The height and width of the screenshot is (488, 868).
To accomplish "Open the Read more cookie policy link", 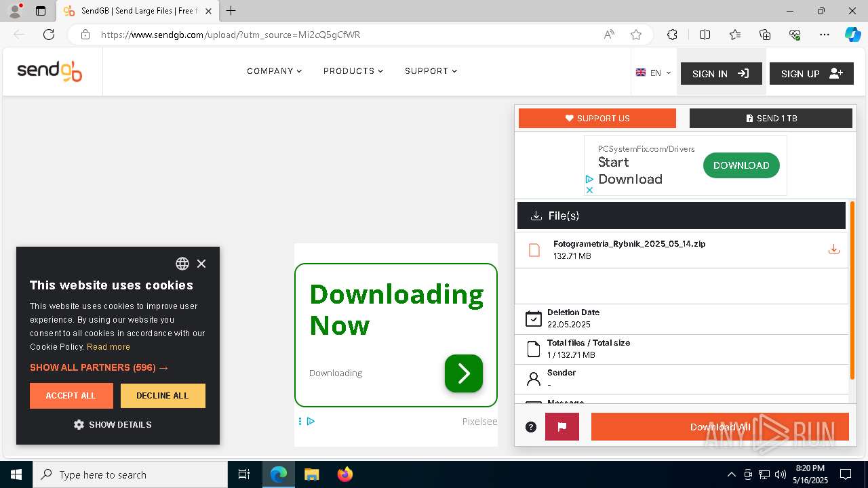I will pos(108,346).
